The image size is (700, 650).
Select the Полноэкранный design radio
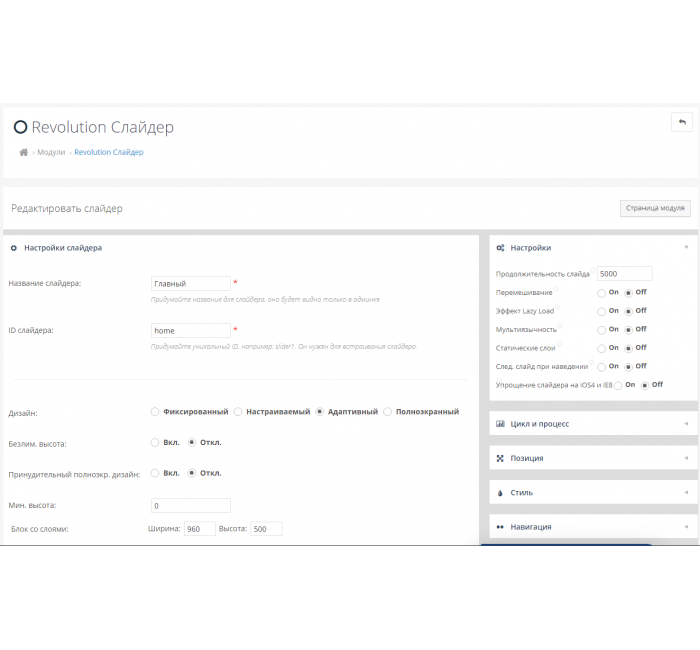tap(388, 412)
